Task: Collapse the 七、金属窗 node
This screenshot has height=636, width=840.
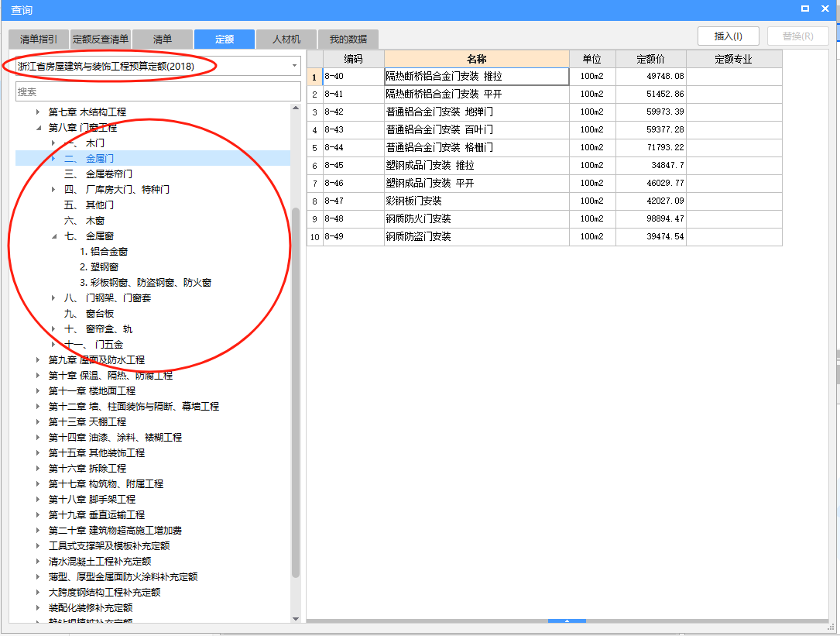Action: (x=53, y=236)
